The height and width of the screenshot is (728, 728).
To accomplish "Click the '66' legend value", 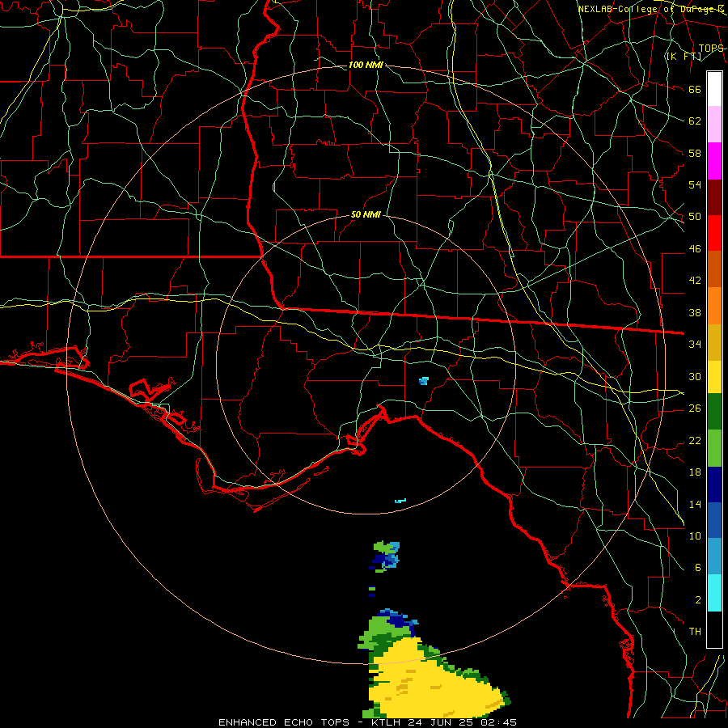I will pos(695,89).
